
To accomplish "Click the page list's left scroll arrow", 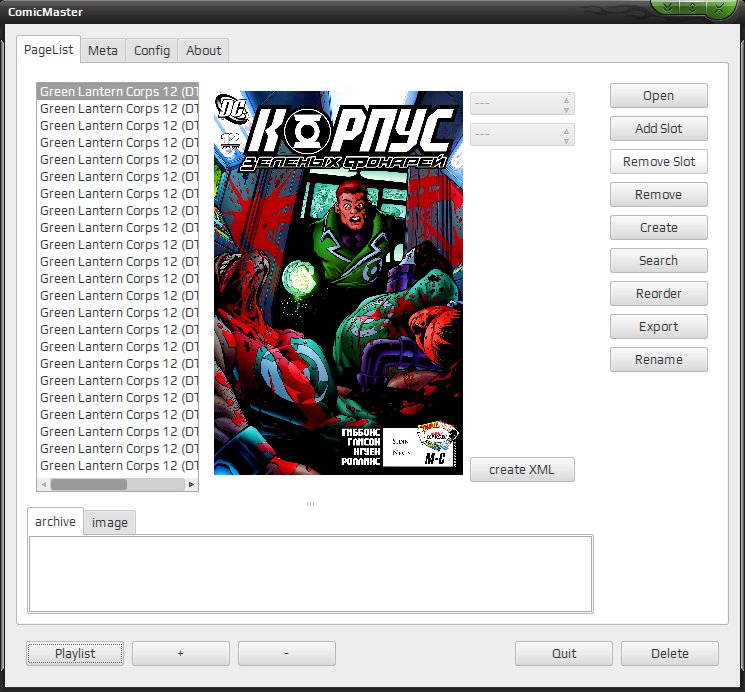I will 44,484.
